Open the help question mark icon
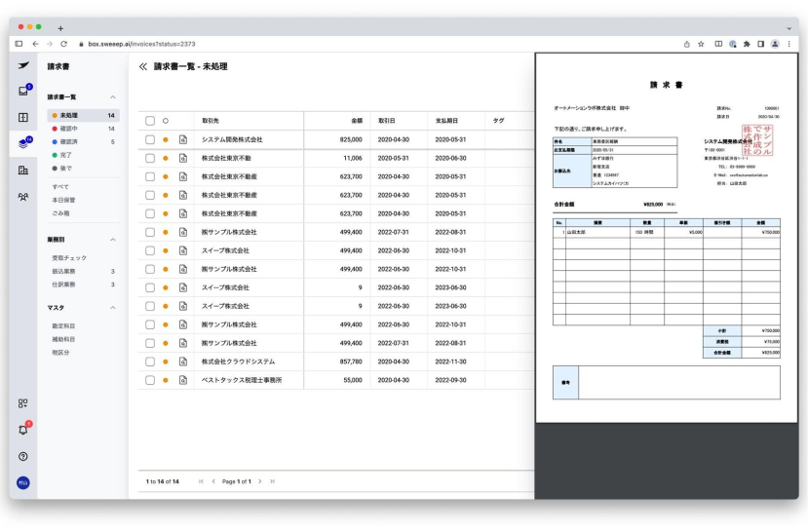 point(23,456)
